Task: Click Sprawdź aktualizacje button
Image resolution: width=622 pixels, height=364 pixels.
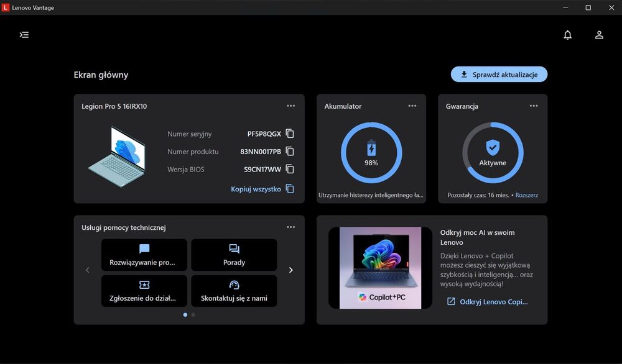Action: click(499, 75)
